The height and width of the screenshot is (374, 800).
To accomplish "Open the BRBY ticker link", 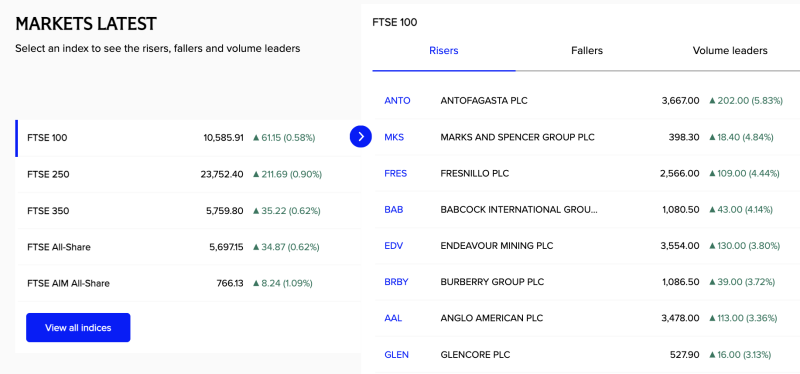I will pos(396,282).
